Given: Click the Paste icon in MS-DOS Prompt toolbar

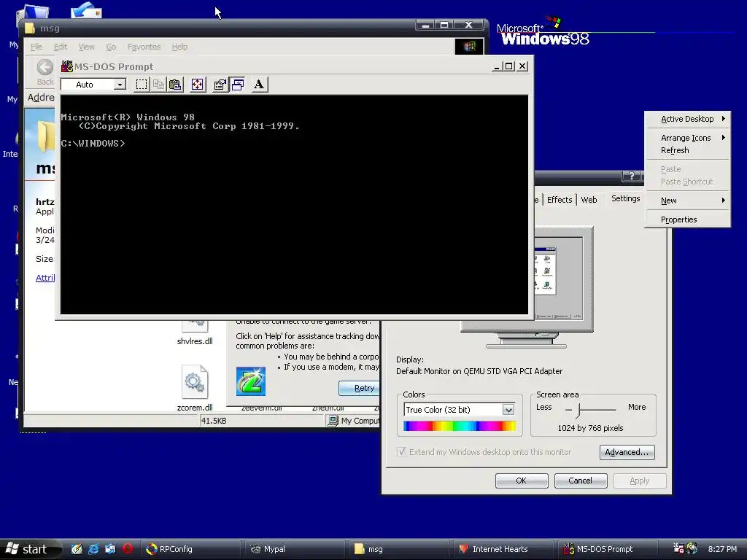Looking at the screenshot, I should tap(175, 85).
